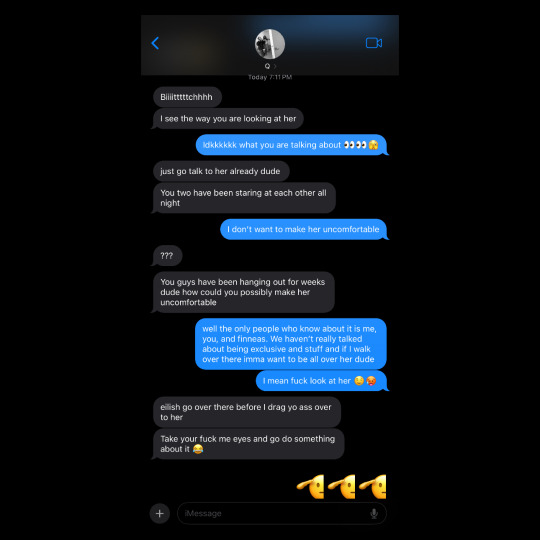
Task: Expand contact details chevron next to Q
Action: [275, 66]
